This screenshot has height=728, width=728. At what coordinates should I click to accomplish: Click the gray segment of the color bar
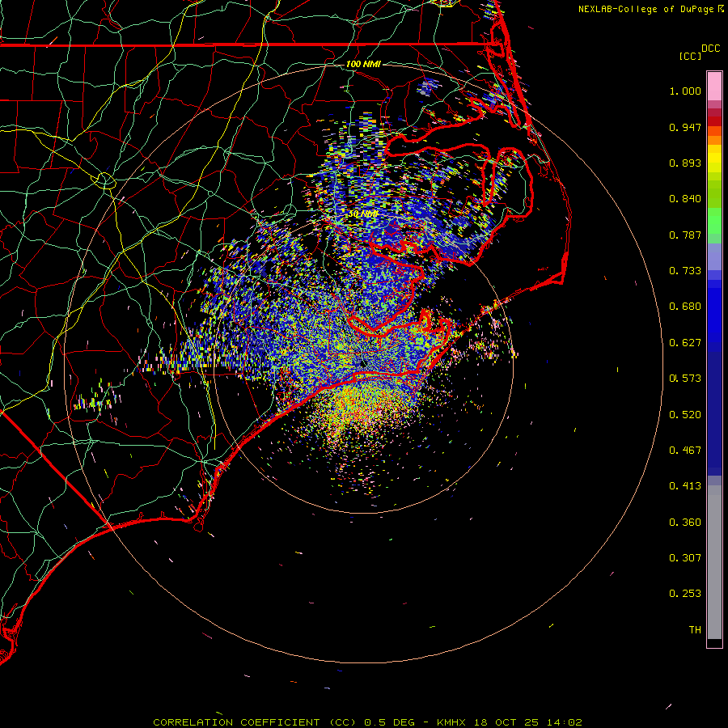tap(714, 562)
